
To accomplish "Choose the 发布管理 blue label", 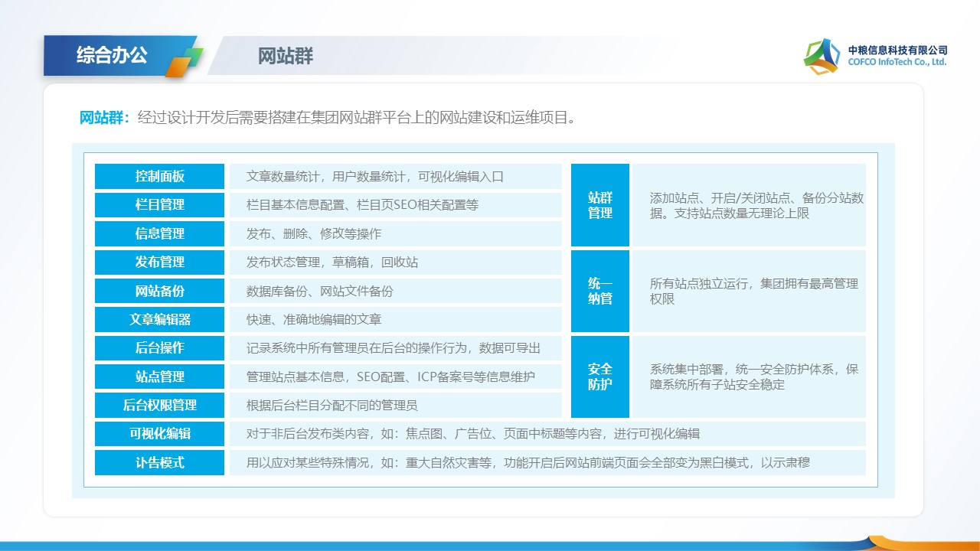I will 159,262.
